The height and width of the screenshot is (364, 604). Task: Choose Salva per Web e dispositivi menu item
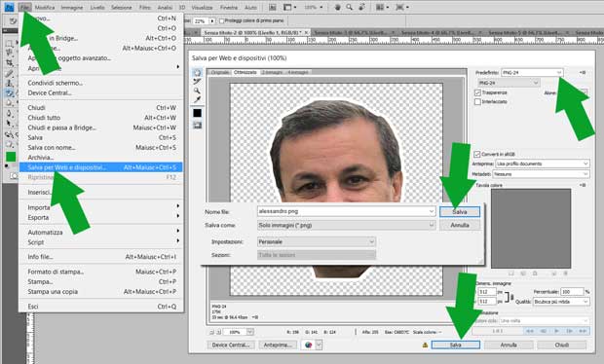tap(101, 167)
